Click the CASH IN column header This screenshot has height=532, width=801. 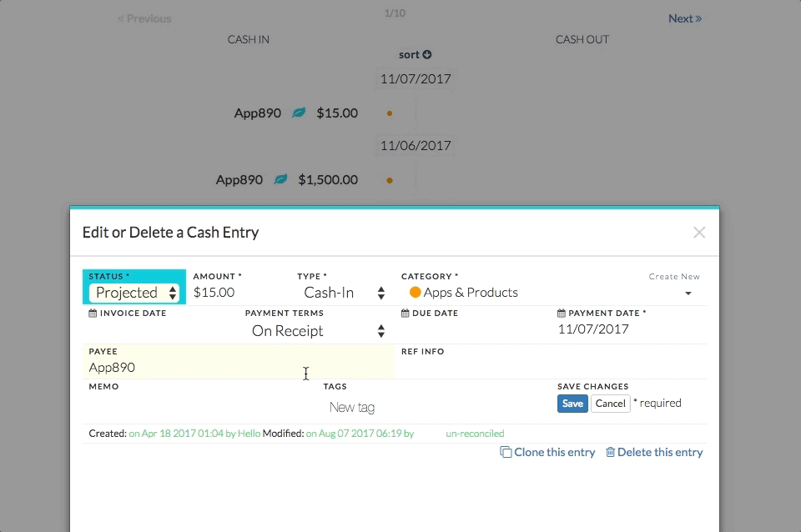click(249, 39)
